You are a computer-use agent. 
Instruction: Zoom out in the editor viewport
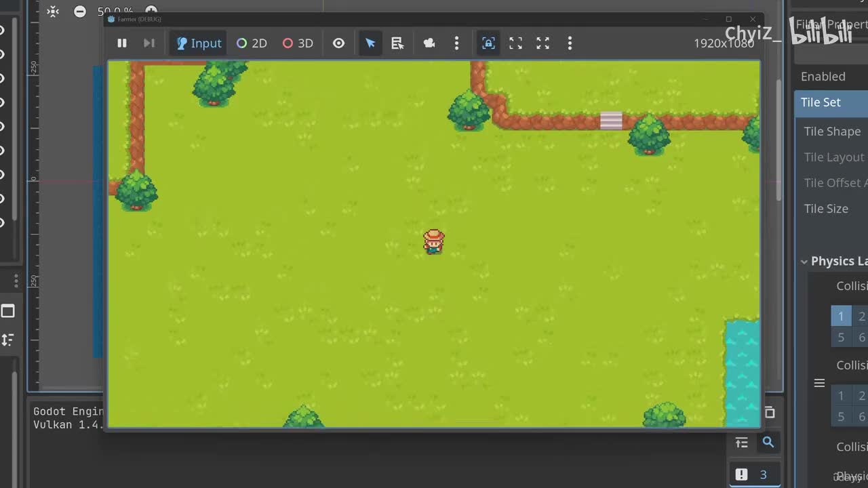(80, 12)
